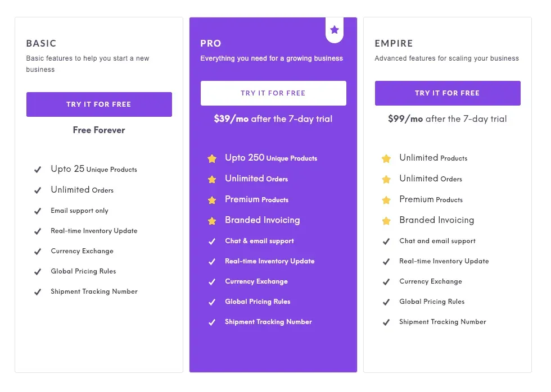Click the Pro plan star ribbon badge
551x392 pixels.
point(335,30)
